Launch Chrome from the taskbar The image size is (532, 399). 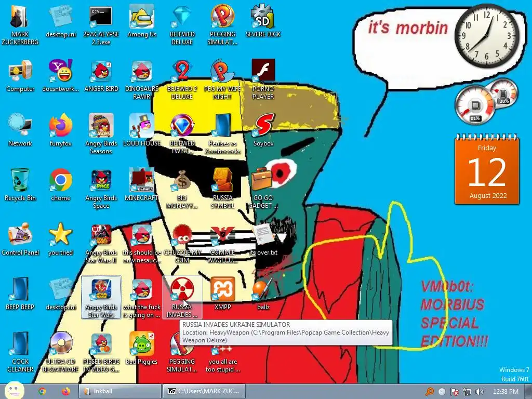42,391
